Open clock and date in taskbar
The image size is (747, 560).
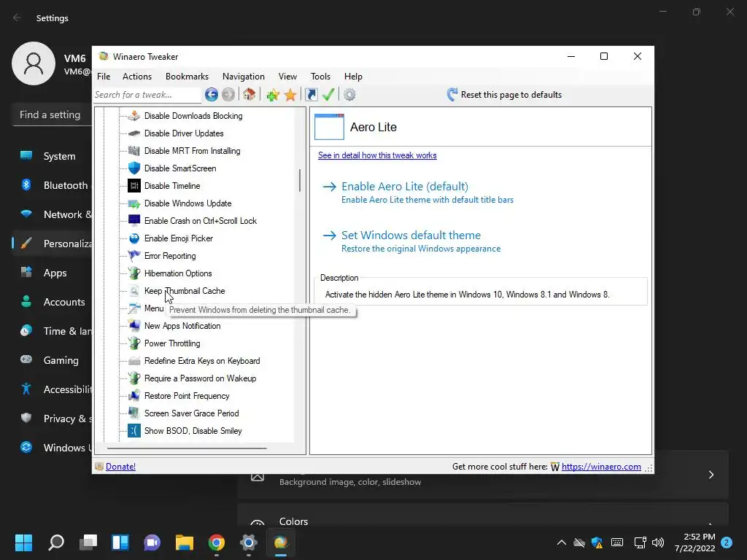(x=694, y=542)
